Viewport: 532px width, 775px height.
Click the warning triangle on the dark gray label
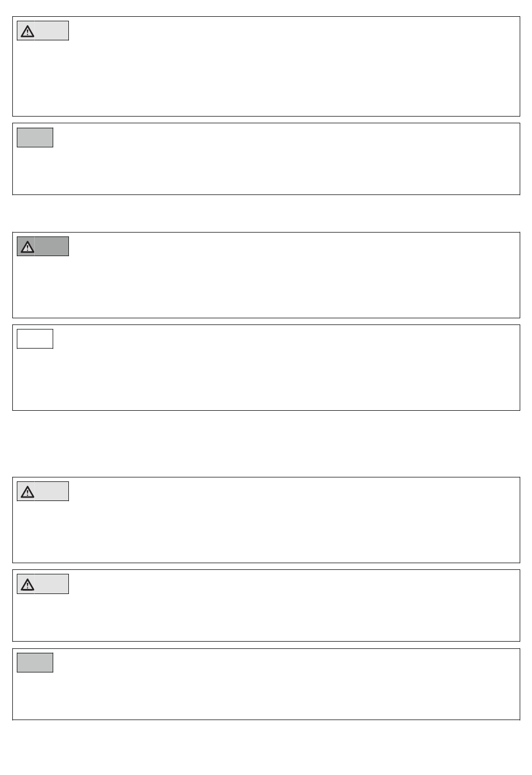[27, 247]
